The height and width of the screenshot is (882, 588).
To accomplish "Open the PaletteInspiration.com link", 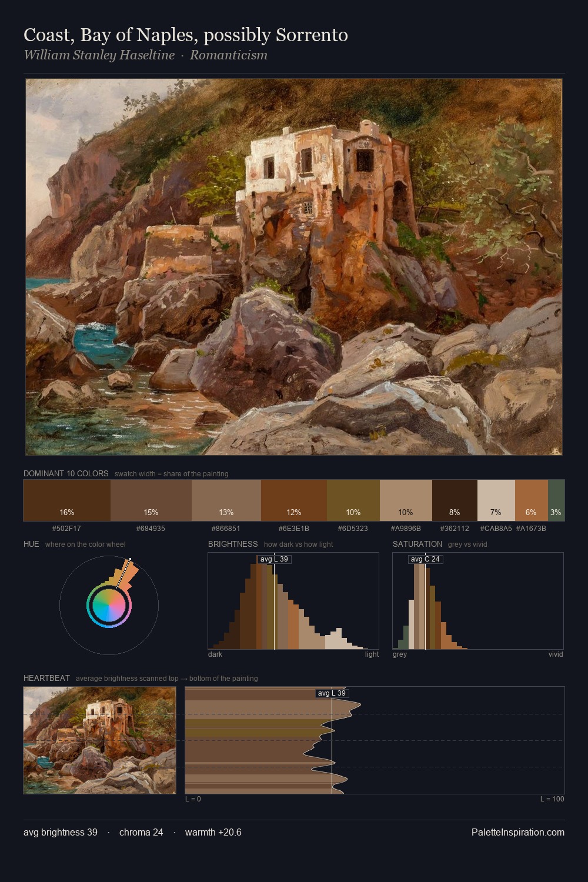I will point(518,832).
